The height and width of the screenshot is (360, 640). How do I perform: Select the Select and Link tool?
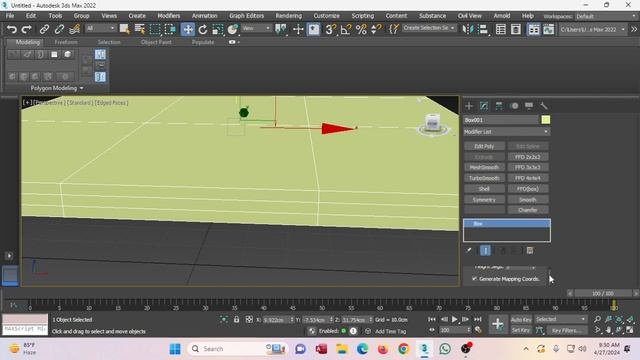[44, 29]
